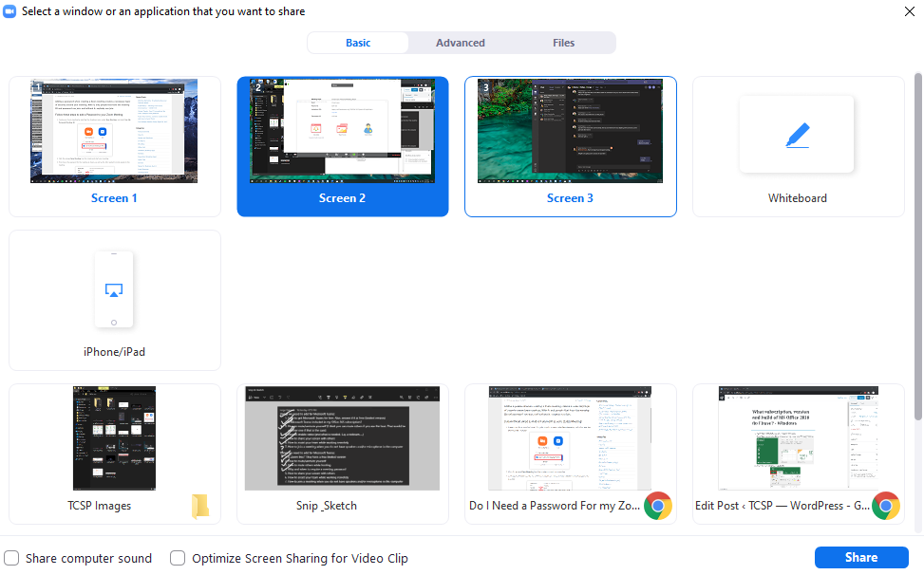Select the Snip & Sketch window thumbnail

tap(342, 438)
